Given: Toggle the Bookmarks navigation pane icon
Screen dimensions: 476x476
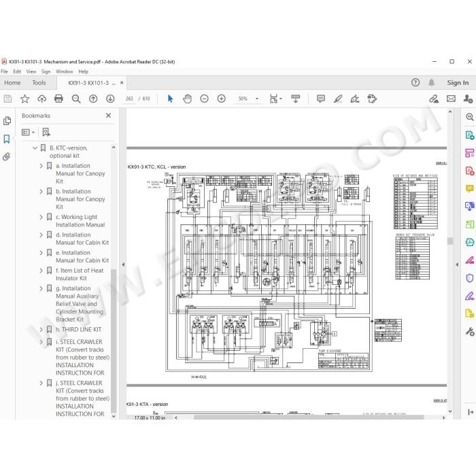Looking at the screenshot, I should click(6, 139).
